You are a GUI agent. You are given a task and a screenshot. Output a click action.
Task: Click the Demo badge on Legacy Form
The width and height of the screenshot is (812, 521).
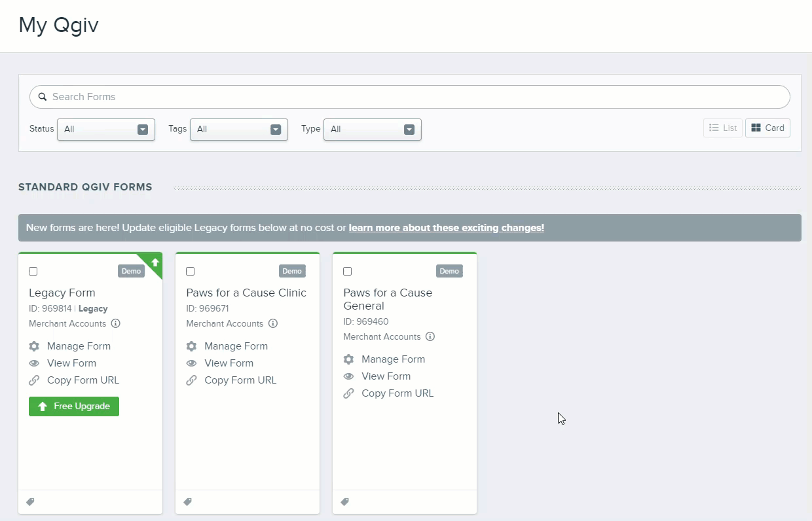pos(131,271)
